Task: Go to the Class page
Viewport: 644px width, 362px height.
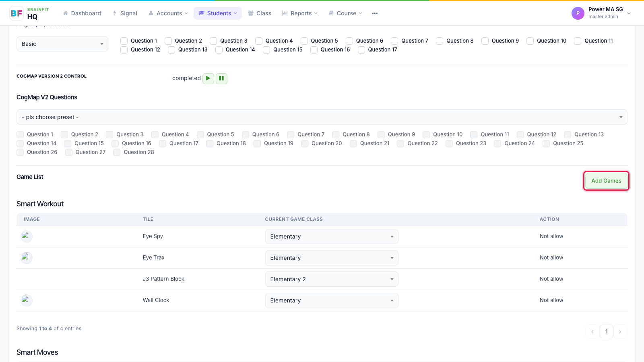Action: (x=260, y=13)
